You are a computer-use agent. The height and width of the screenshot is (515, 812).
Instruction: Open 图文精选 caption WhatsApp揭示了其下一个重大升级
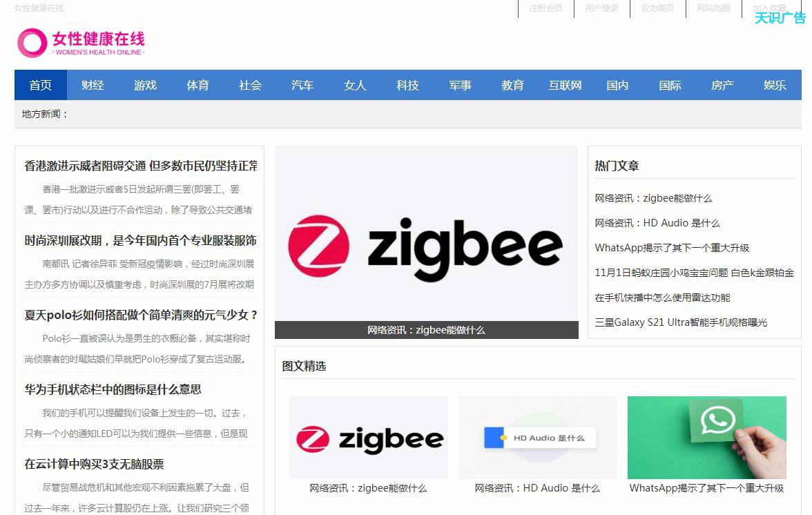click(x=707, y=488)
